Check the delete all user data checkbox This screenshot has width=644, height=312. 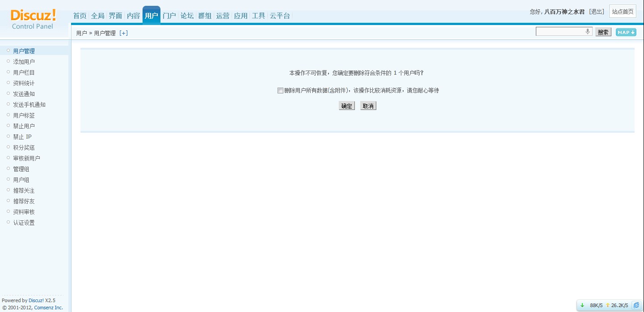(280, 90)
